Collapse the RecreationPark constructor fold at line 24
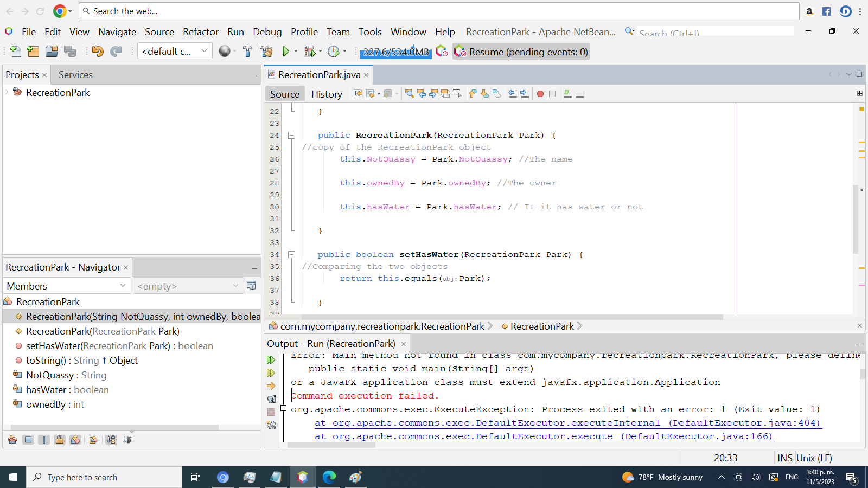868x488 pixels. [x=292, y=134]
